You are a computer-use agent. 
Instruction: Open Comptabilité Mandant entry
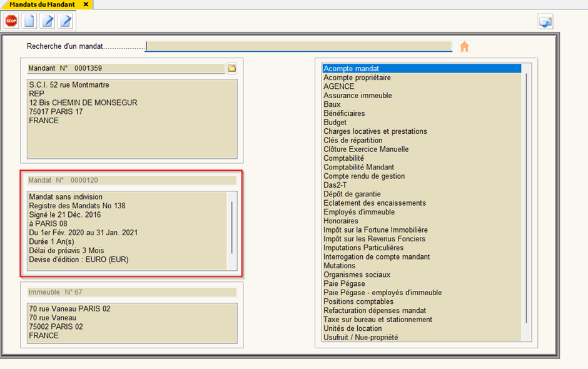pyautogui.click(x=358, y=167)
